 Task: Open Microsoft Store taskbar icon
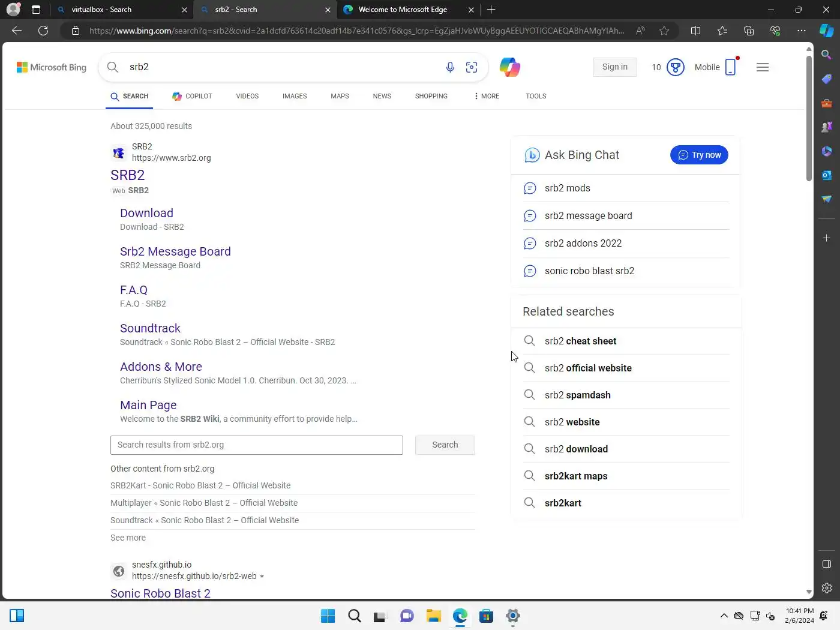[486, 616]
